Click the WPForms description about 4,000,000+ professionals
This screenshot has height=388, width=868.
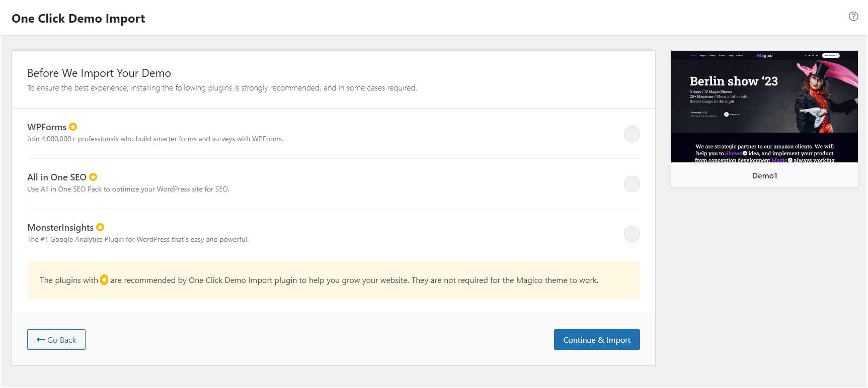[155, 139]
